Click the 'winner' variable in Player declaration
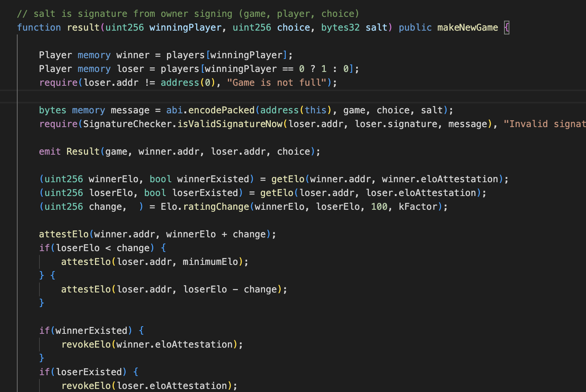586x392 pixels. point(133,55)
